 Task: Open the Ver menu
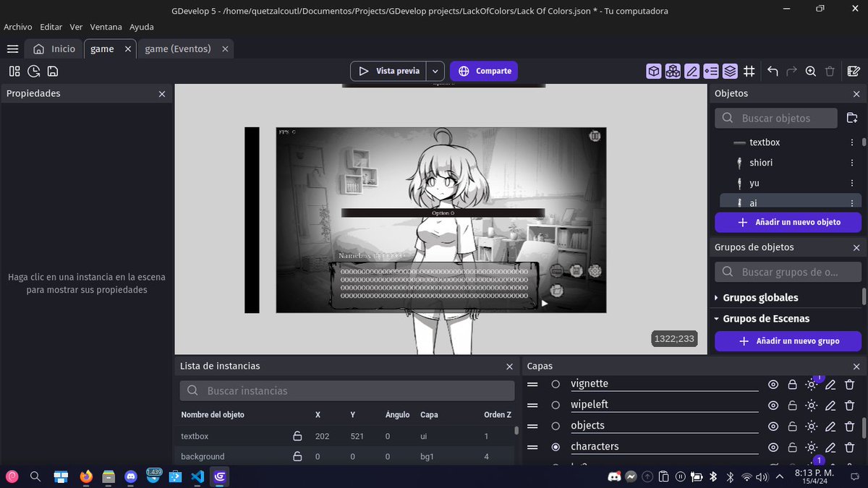coord(76,27)
